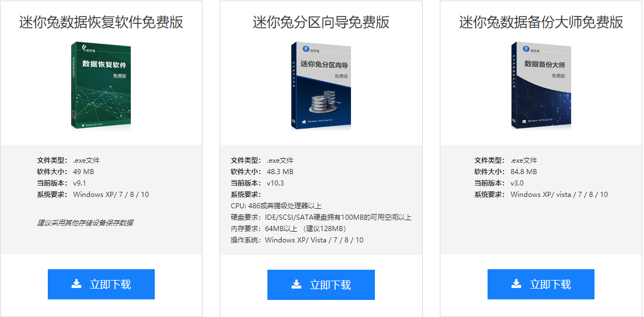Open the 迷你兔数据恢复软件免费版 title
The height and width of the screenshot is (317, 644).
point(101,22)
